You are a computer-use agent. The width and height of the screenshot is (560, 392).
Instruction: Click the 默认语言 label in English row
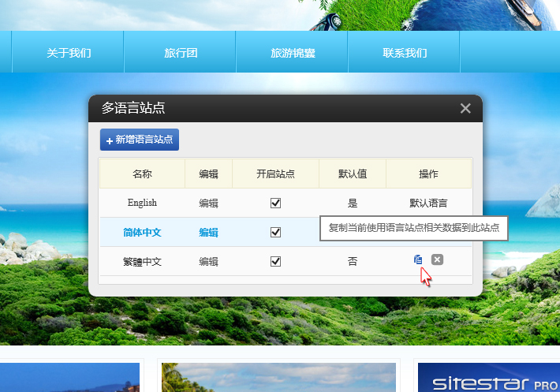click(428, 203)
